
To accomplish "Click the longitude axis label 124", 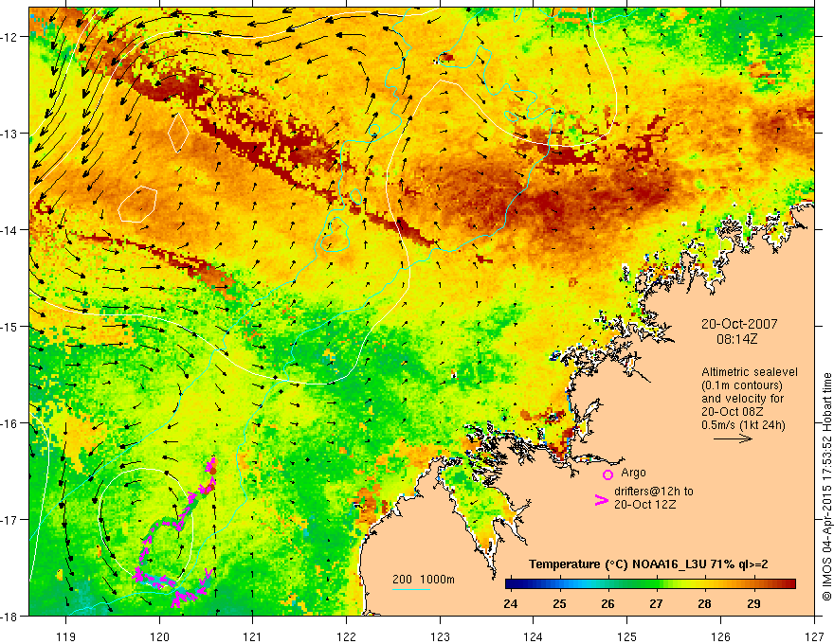I will pyautogui.click(x=534, y=636).
